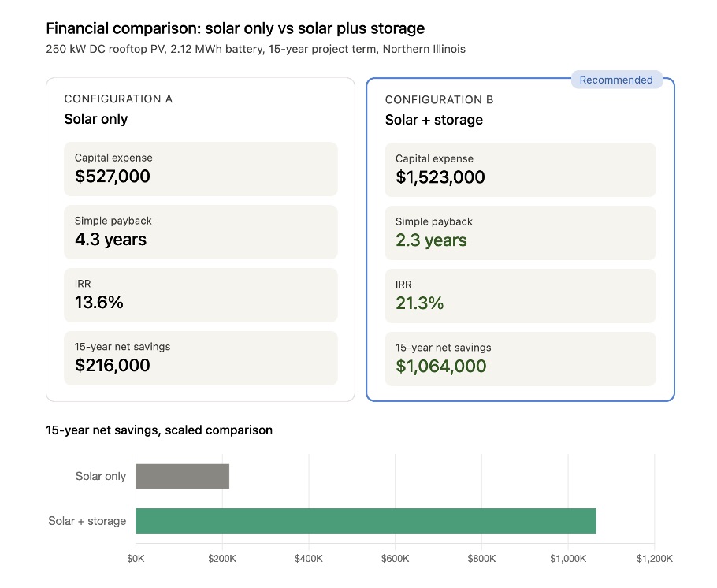Click the 'Solar + storage' chart axis label
The width and height of the screenshot is (717, 588).
point(87,521)
